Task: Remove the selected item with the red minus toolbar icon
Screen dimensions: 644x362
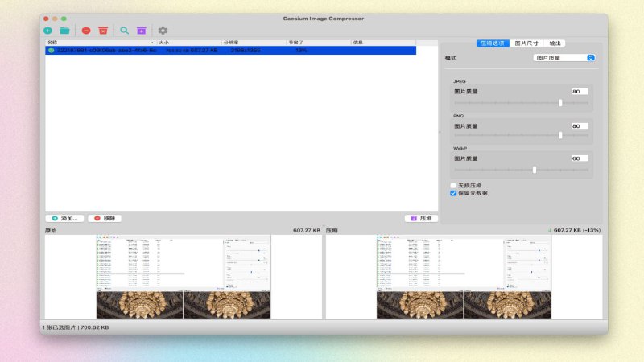Action: 86,31
